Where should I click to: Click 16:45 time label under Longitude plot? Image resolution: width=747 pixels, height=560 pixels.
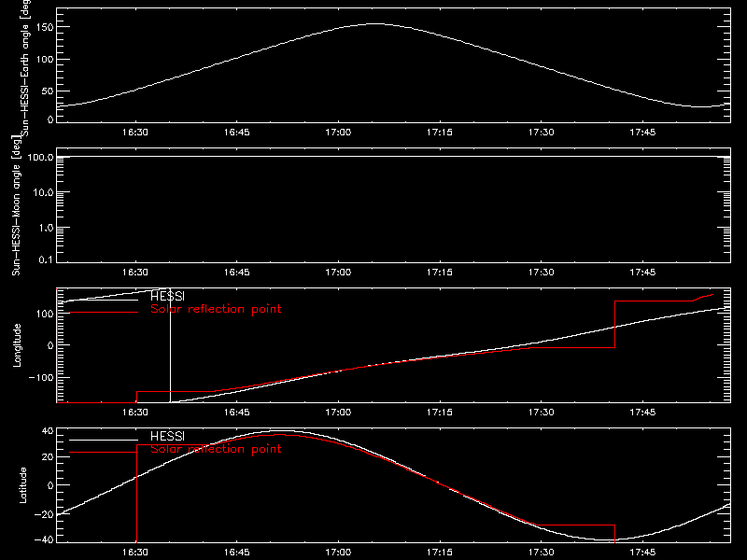(x=236, y=413)
